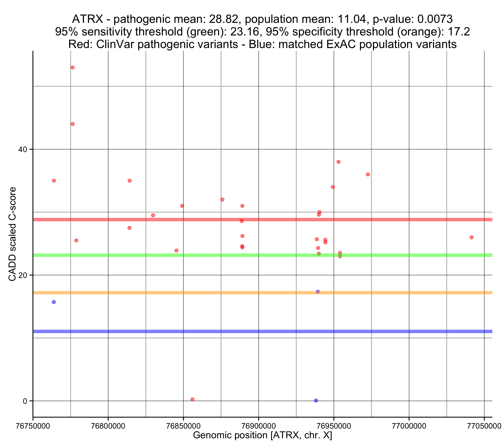Screen dimensions: 504x447
Task: Click the x-axis label 76950000
Action: [x=334, y=426]
